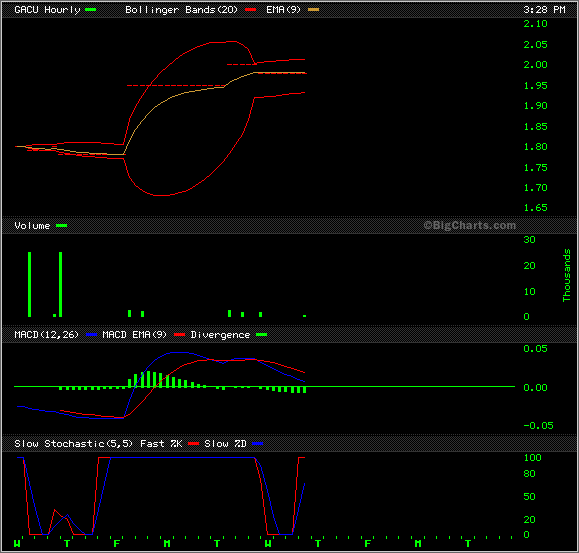Click the first M day marker on time axis
This screenshot has height=553, width=579.
click(167, 544)
